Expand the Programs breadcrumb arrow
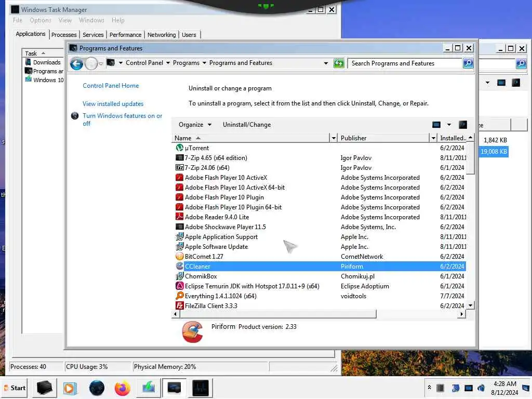This screenshot has width=532, height=399. (204, 63)
